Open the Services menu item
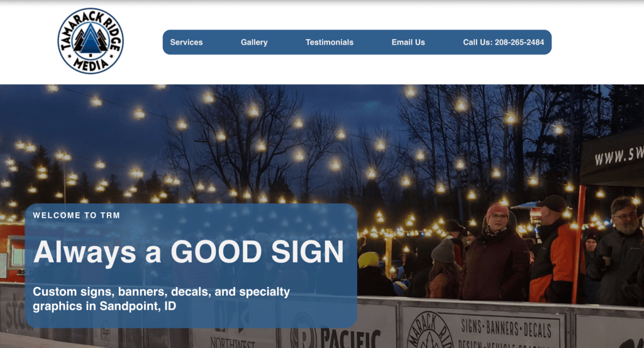This screenshot has height=348, width=644. (186, 42)
